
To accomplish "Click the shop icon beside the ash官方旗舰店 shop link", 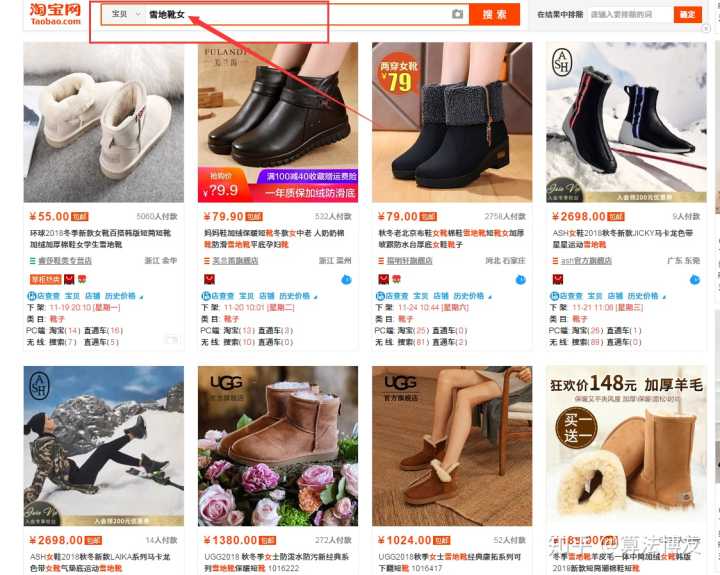I will [555, 260].
